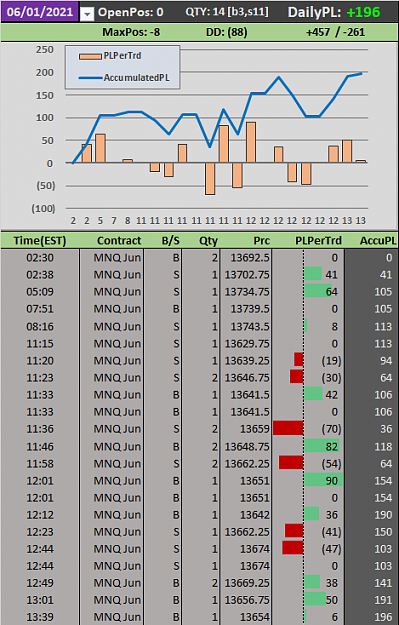Click the QTY: 14 [b3,s11] summary
The width and height of the screenshot is (399, 625).
227,12
